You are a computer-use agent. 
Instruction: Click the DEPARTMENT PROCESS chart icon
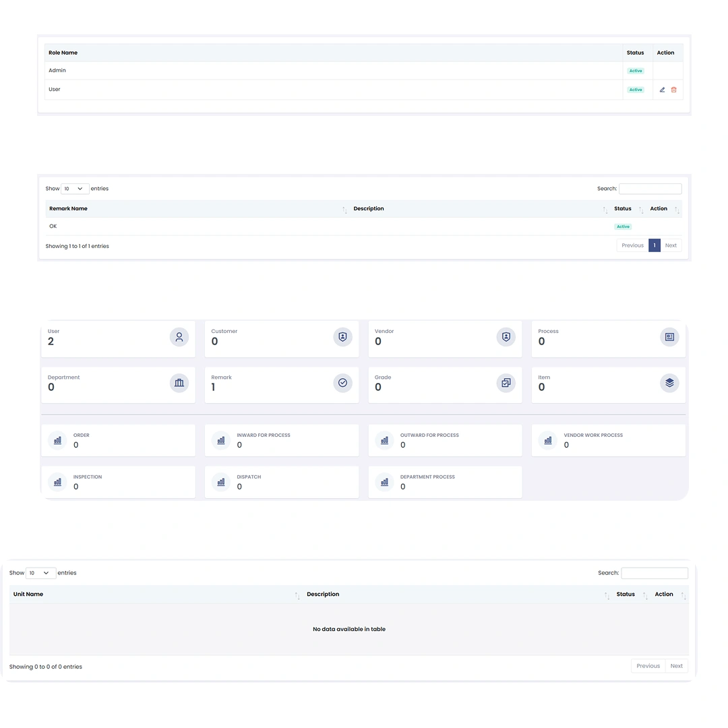[384, 482]
